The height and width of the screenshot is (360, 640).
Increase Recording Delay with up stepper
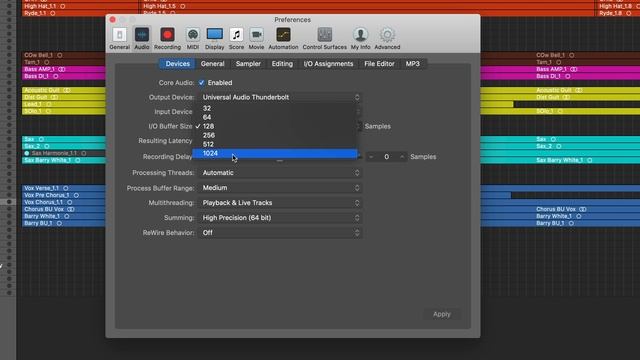pos(402,157)
